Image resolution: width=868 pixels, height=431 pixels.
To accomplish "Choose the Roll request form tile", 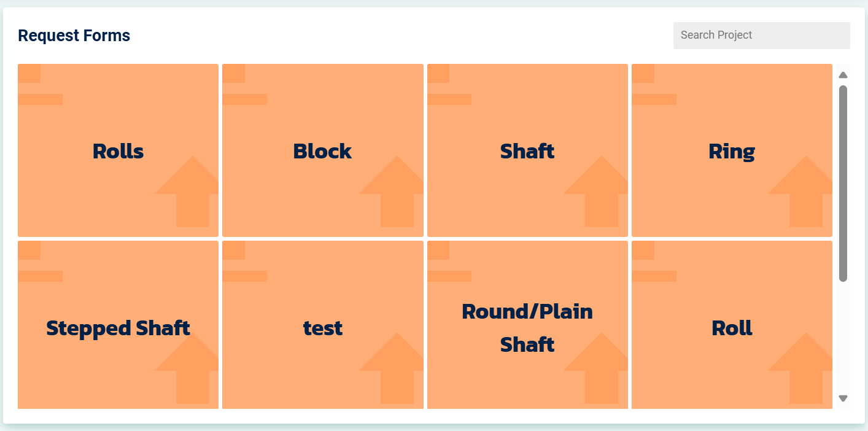I will (x=732, y=328).
